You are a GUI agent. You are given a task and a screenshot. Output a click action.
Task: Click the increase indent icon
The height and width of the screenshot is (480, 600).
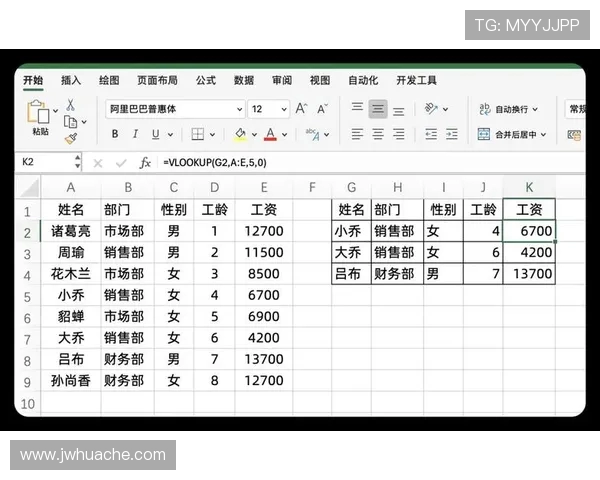pos(452,134)
